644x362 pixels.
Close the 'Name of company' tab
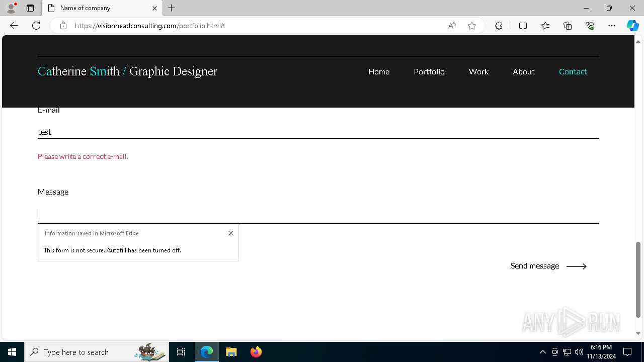(x=154, y=8)
